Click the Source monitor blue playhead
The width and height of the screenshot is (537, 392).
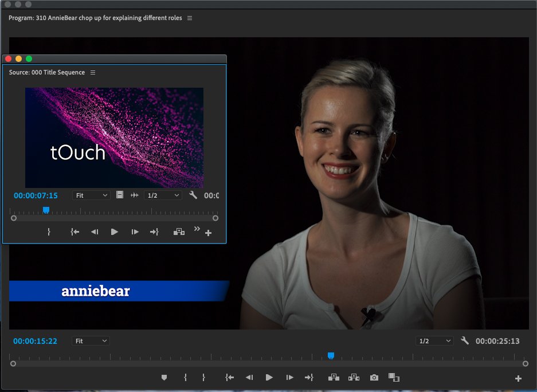(x=46, y=210)
